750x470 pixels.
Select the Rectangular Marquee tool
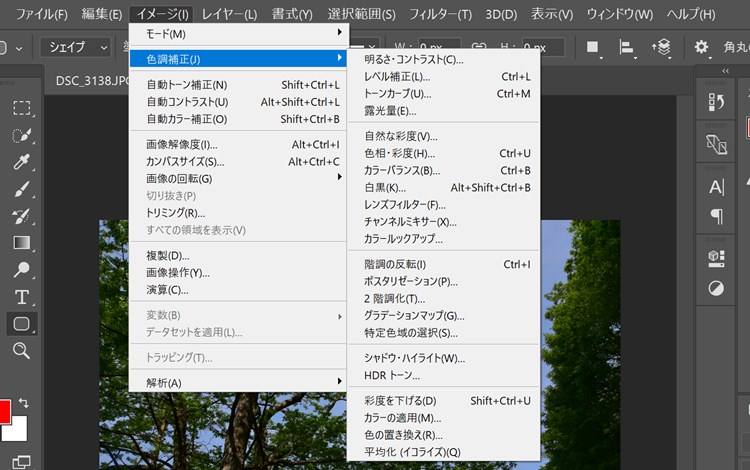tap(22, 108)
